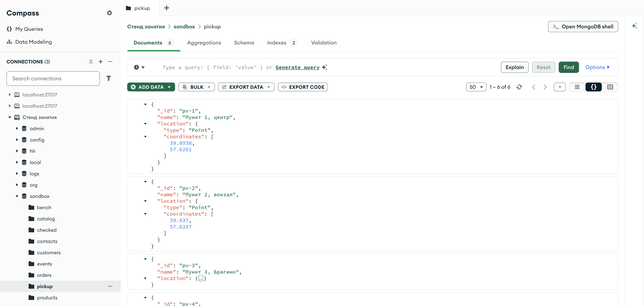This screenshot has height=306, width=644.
Task: Switch to table view of documents
Action: [x=610, y=87]
